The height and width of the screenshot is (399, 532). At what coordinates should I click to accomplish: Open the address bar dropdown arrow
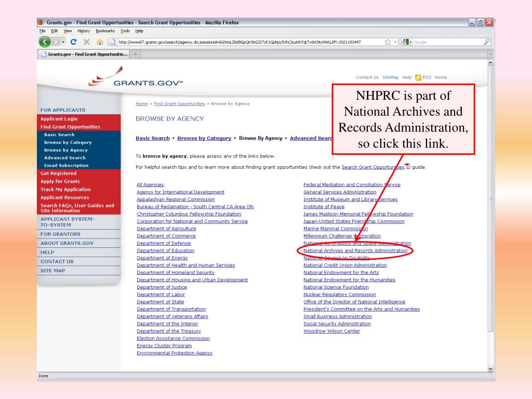(x=395, y=42)
